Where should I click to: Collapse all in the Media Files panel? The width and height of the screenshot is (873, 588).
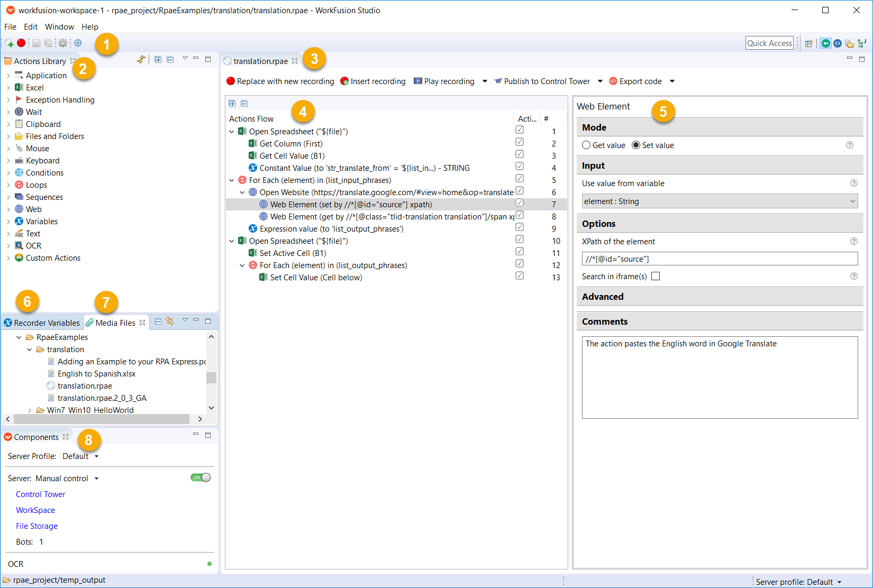click(158, 321)
